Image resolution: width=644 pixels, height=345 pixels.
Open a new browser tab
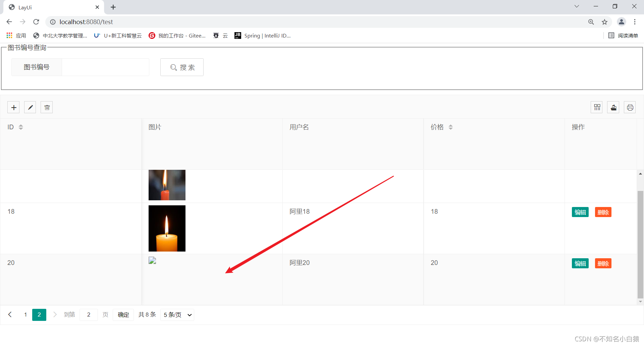(x=113, y=7)
